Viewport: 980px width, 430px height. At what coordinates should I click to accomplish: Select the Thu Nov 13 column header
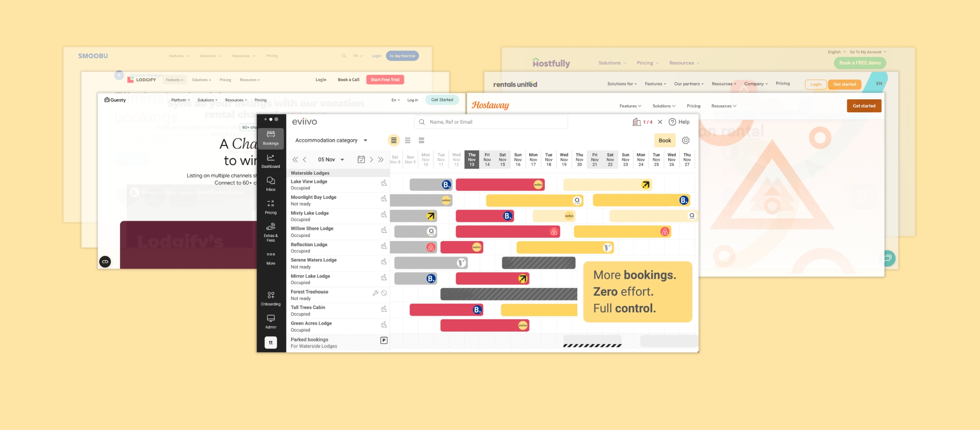point(472,160)
